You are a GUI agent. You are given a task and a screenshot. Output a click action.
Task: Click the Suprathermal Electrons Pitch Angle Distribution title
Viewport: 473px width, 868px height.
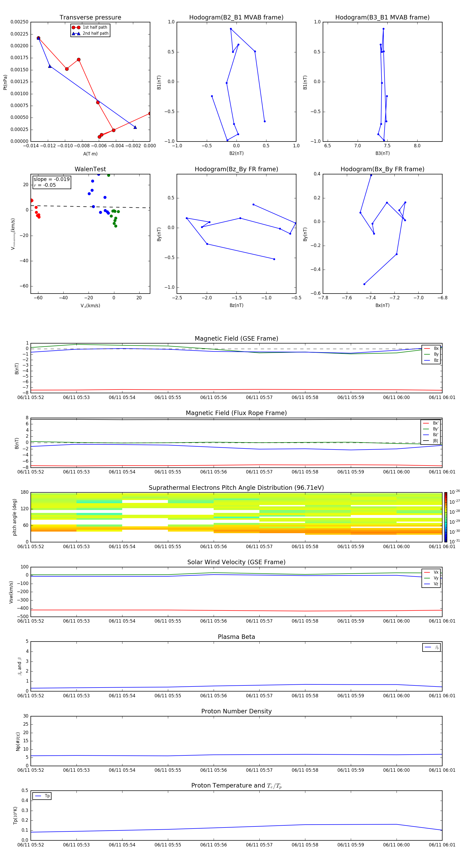[x=236, y=488]
